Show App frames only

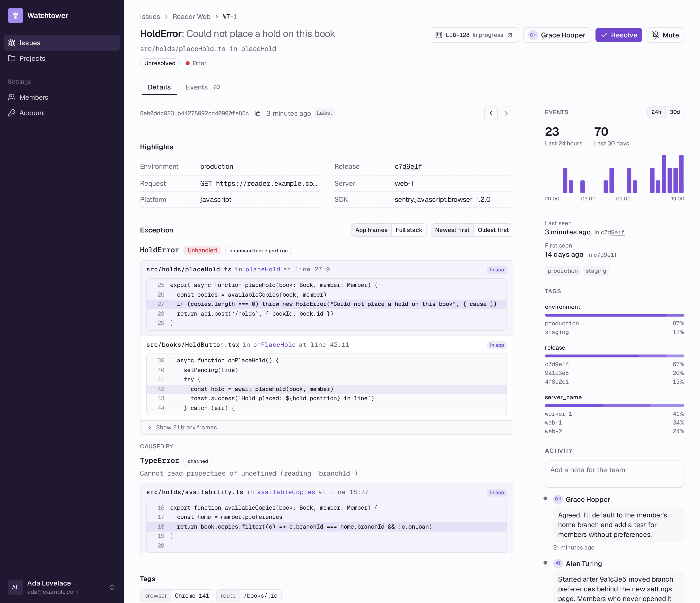(x=371, y=230)
